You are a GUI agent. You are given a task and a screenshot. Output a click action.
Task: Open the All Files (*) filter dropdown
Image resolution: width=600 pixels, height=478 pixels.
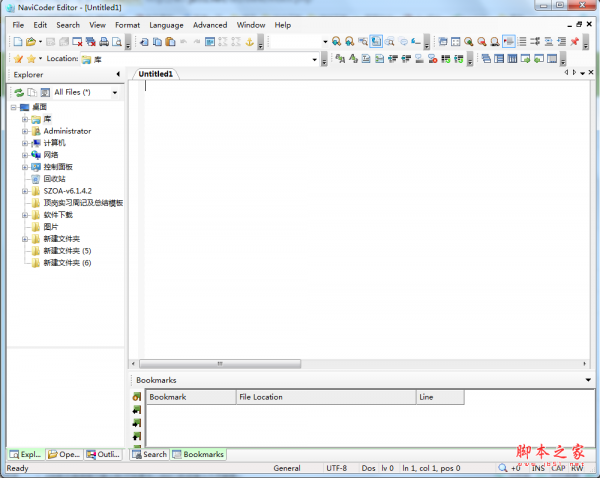[x=115, y=93]
